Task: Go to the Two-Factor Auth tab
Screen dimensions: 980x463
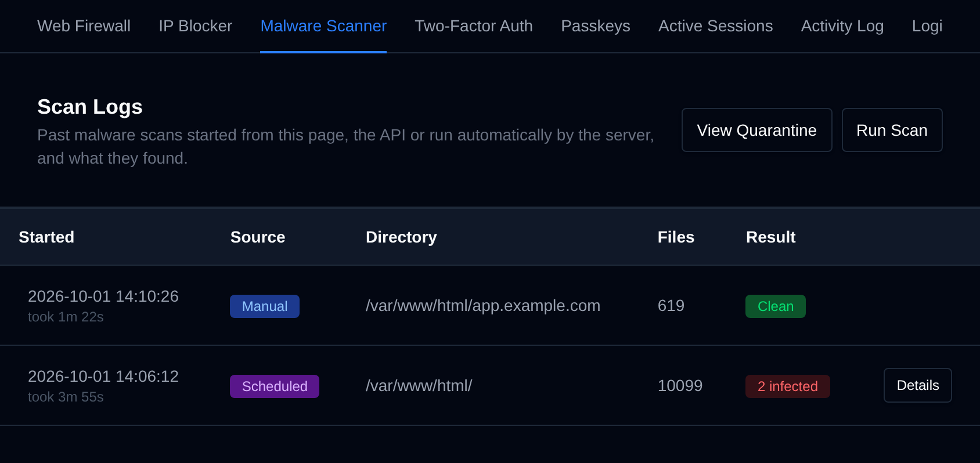Action: 474,26
